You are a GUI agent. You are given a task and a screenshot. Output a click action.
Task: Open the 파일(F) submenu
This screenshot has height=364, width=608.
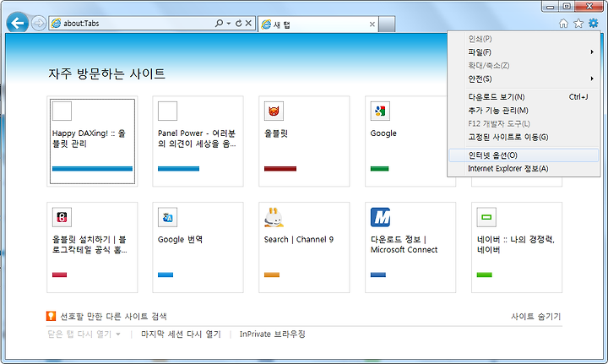pyautogui.click(x=524, y=52)
